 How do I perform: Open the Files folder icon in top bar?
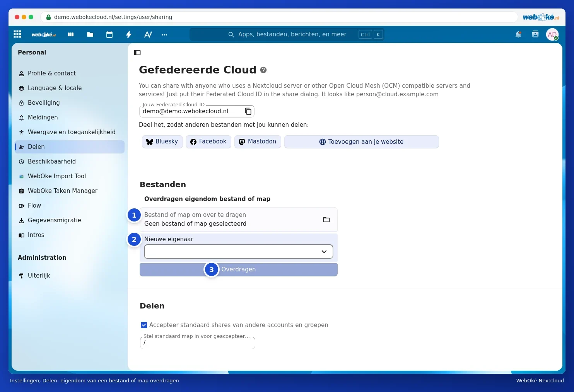coord(90,34)
